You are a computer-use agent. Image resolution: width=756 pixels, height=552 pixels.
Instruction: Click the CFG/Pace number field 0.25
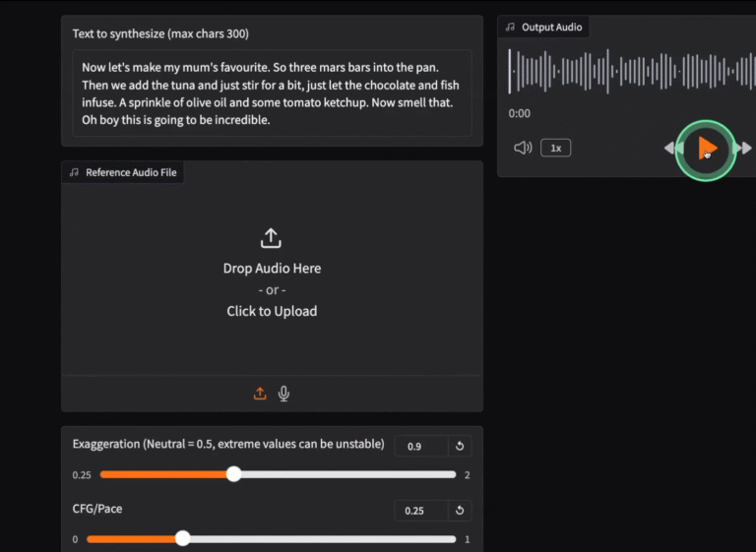[x=421, y=511]
